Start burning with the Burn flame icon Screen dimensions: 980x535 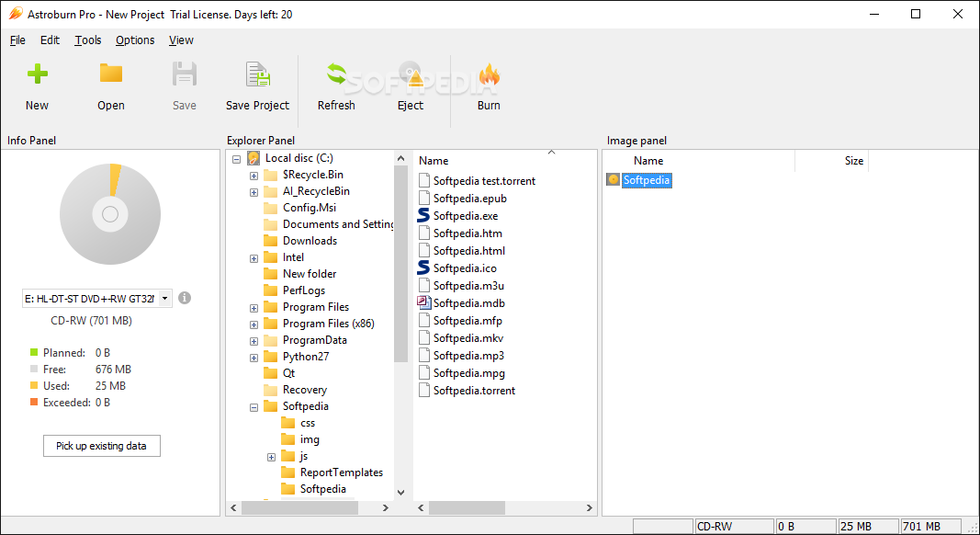[489, 74]
